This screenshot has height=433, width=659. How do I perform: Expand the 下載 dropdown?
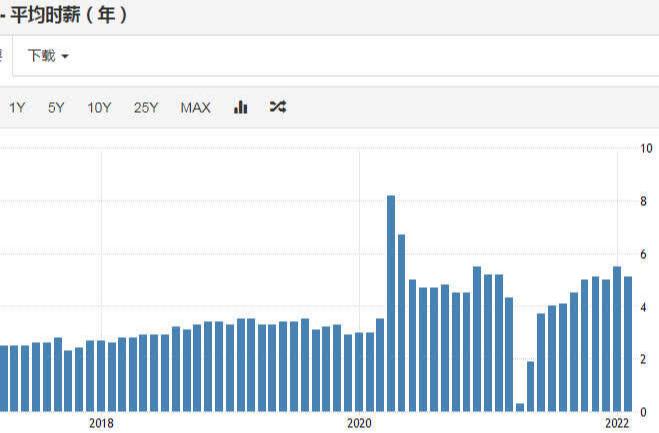tap(48, 56)
